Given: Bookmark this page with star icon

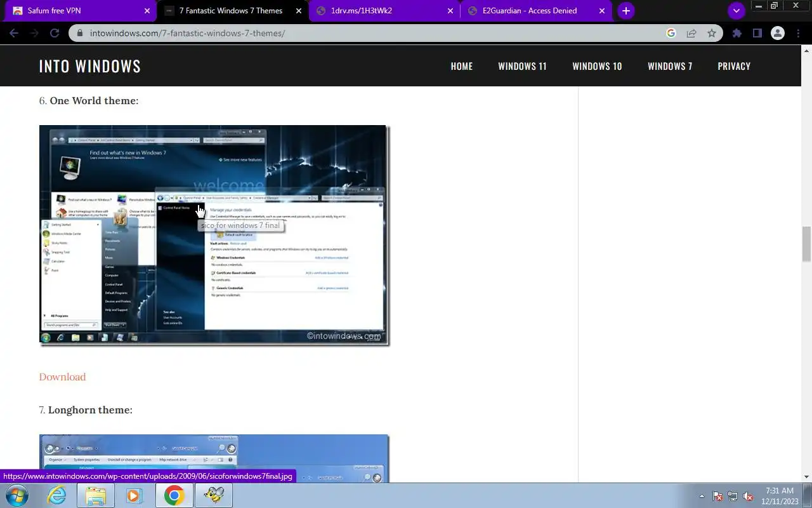Looking at the screenshot, I should 712,33.
